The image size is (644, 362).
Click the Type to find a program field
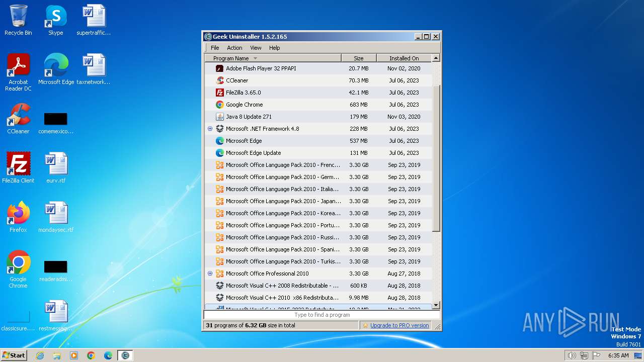(x=322, y=315)
